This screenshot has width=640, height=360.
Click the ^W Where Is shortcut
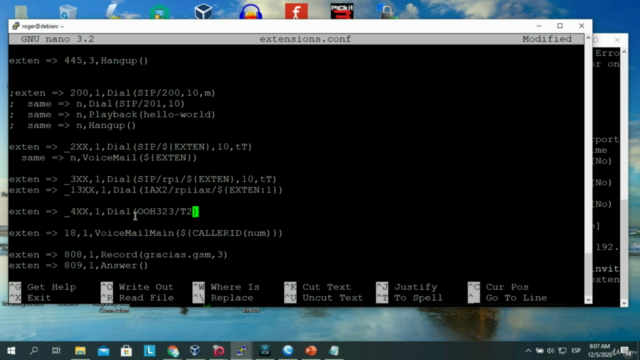pyautogui.click(x=226, y=287)
